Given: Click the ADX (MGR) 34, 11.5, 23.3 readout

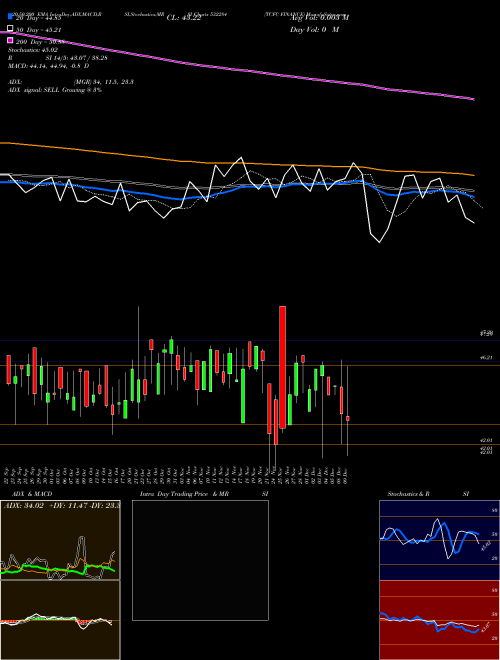Looking at the screenshot, I should click(x=71, y=82).
